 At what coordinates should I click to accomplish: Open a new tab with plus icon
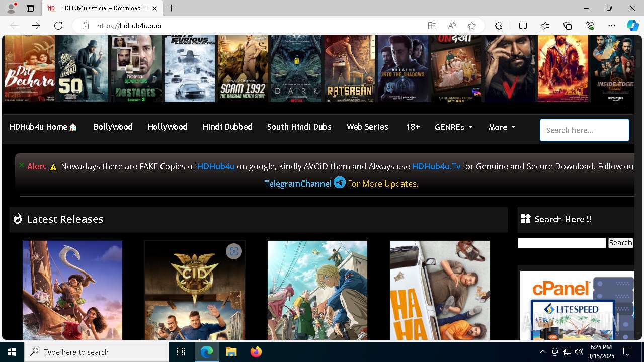click(172, 8)
